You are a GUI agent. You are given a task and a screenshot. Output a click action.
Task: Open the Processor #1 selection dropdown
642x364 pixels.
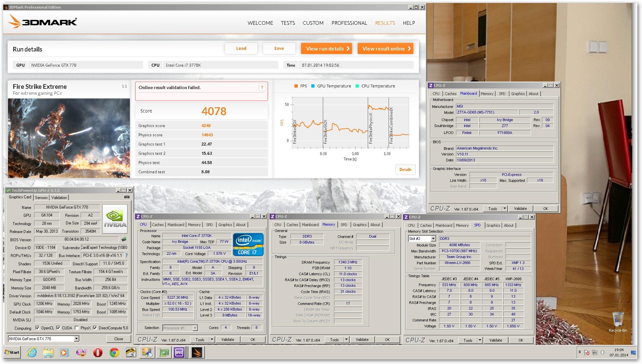(195, 328)
